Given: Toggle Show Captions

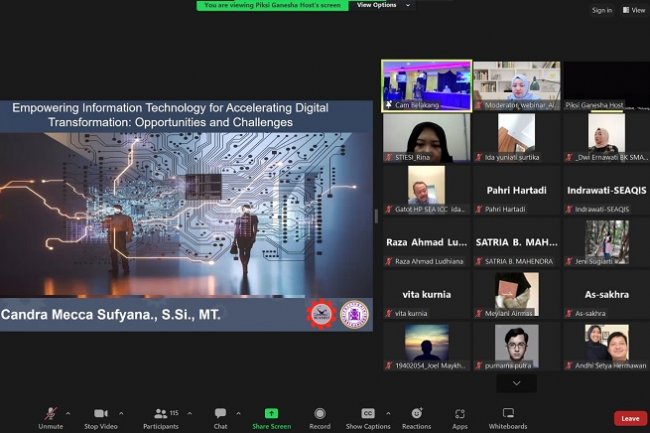Looking at the screenshot, I should pos(368,415).
